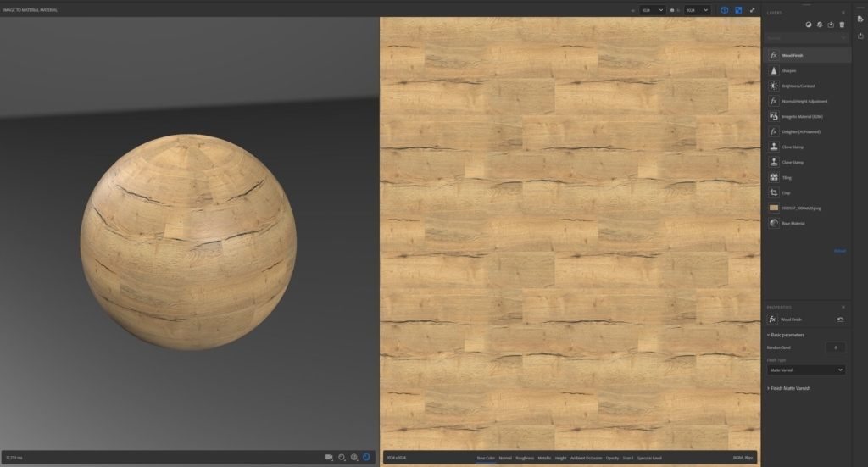Expand the Finish Matte Varnish section
868x467 pixels.
[789, 388]
